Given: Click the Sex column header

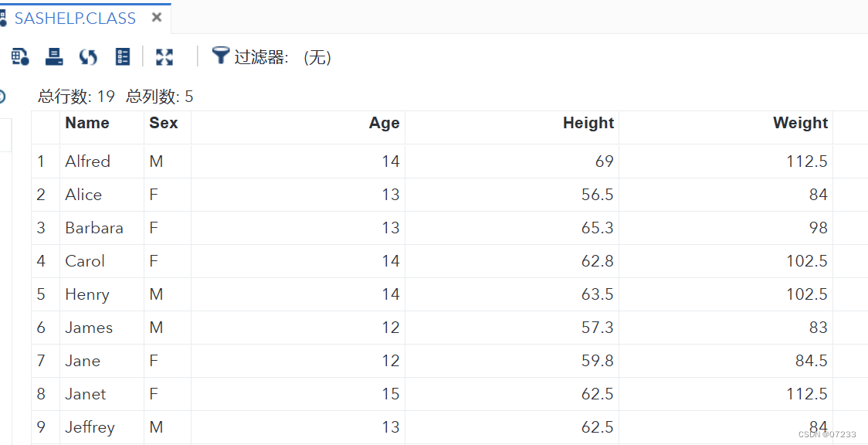Looking at the screenshot, I should click(x=167, y=123).
